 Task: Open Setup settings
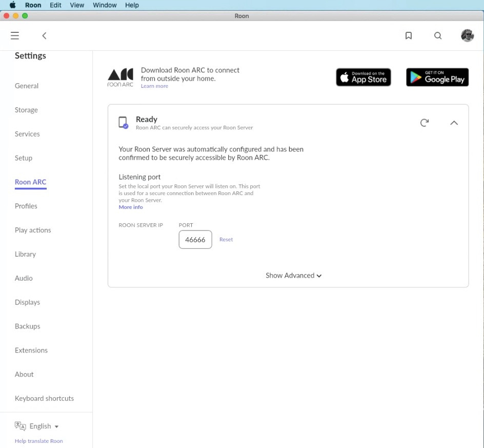tap(24, 158)
